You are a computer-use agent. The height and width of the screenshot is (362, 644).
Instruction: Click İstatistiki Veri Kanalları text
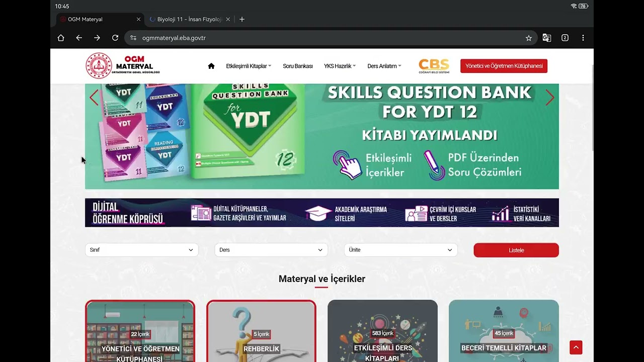click(532, 214)
